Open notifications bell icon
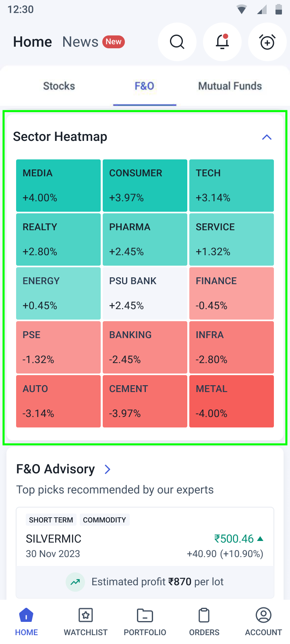 (x=222, y=42)
